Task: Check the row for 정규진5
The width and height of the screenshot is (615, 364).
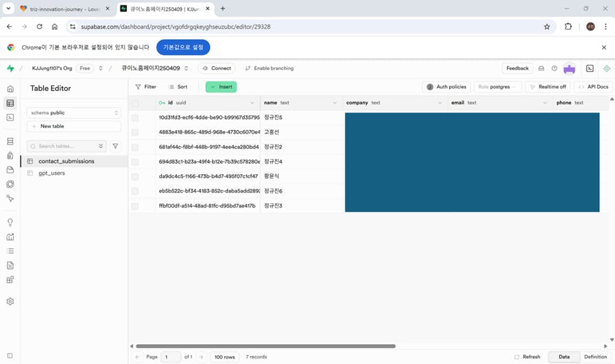Action: tap(135, 118)
